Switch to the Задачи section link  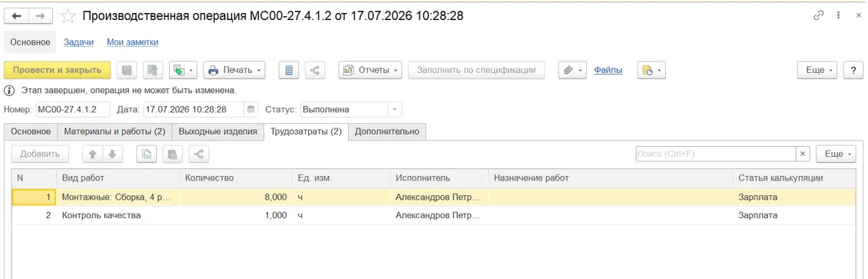pyautogui.click(x=78, y=42)
